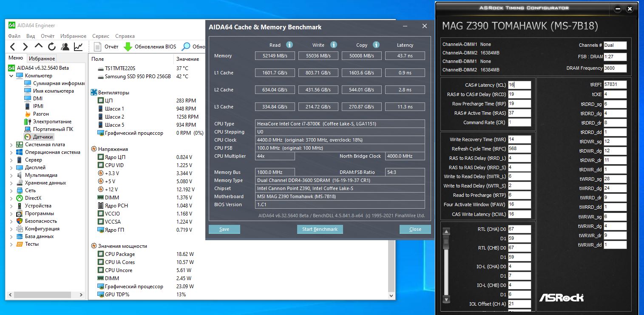Image resolution: width=644 pixels, height=315 pixels.
Task: Select the База данных tree item
Action: (x=35, y=236)
